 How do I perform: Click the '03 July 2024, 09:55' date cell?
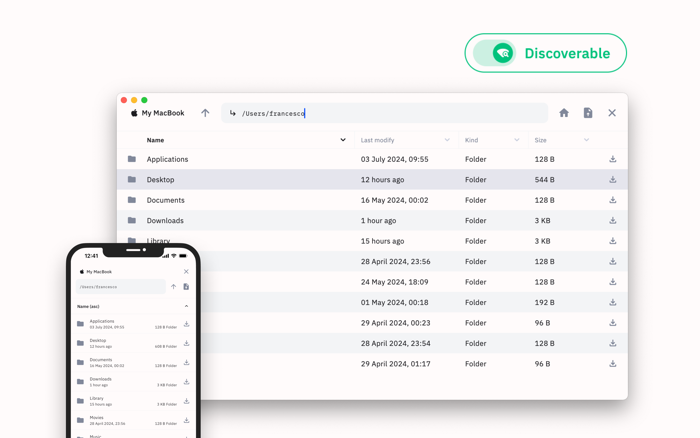tap(395, 159)
